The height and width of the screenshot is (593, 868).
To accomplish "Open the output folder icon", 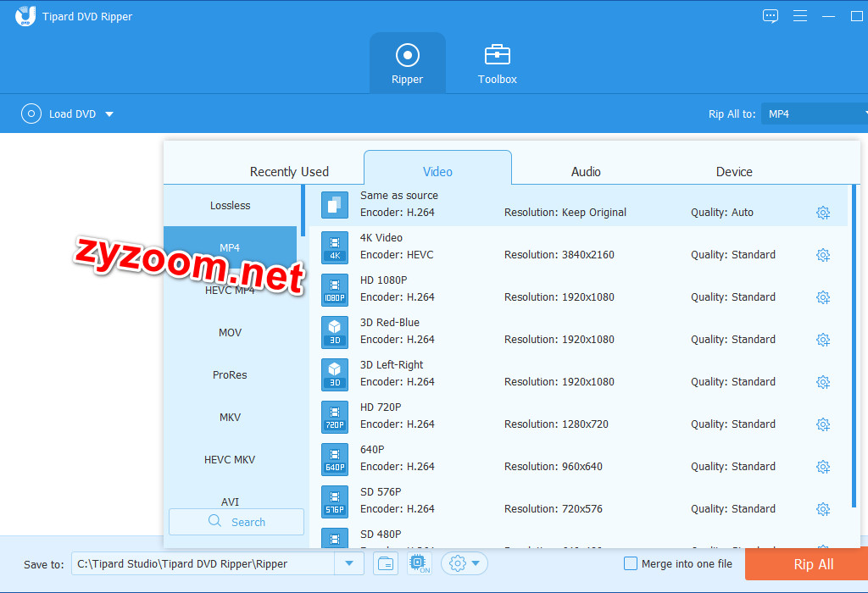I will coord(386,563).
